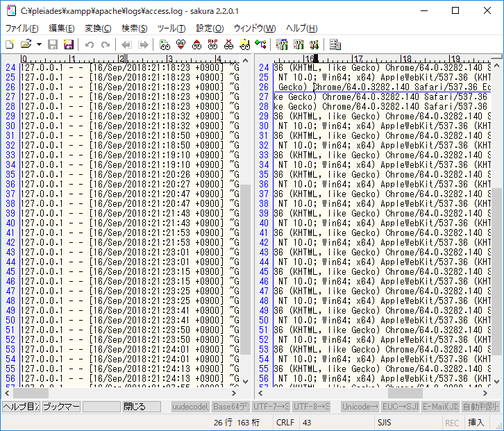This screenshot has height=431, width=504.
Task: Open the ファイル(F) menu
Action: click(x=22, y=28)
